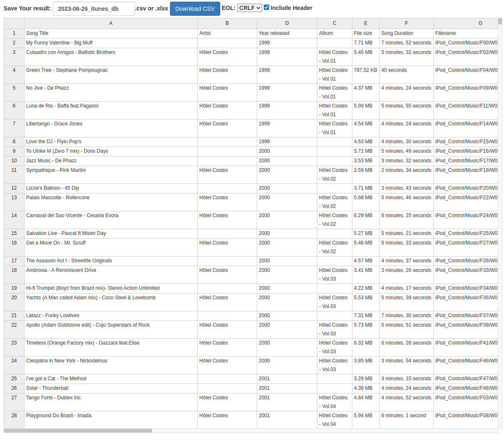
Task: Select 'Lizzie's Balloon - 45 Dip' cell
Action: [x=111, y=188]
